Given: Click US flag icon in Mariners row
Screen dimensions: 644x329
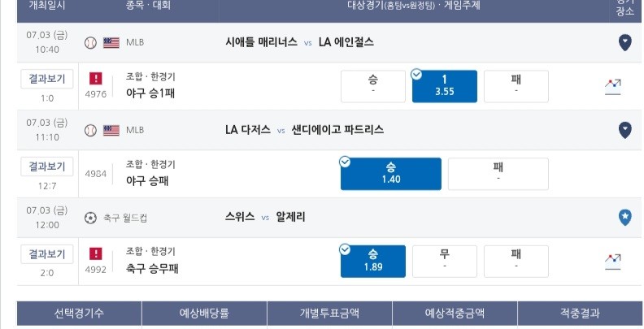Looking at the screenshot, I should (x=111, y=43).
